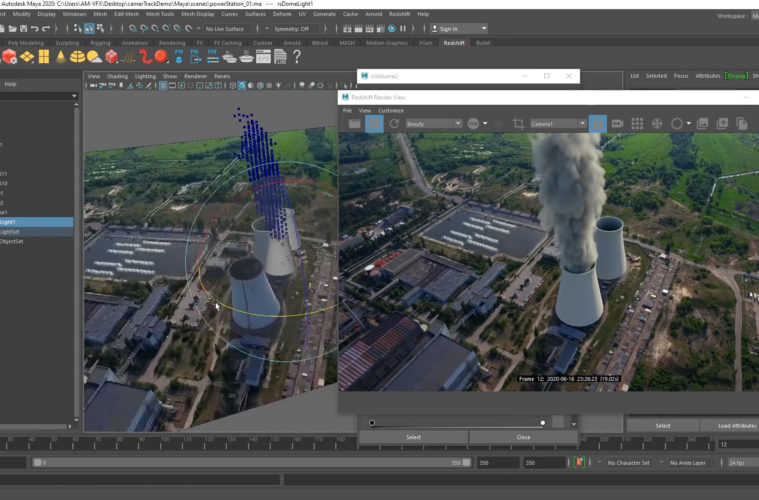
Task: Click Load Attributes button
Action: click(x=729, y=426)
